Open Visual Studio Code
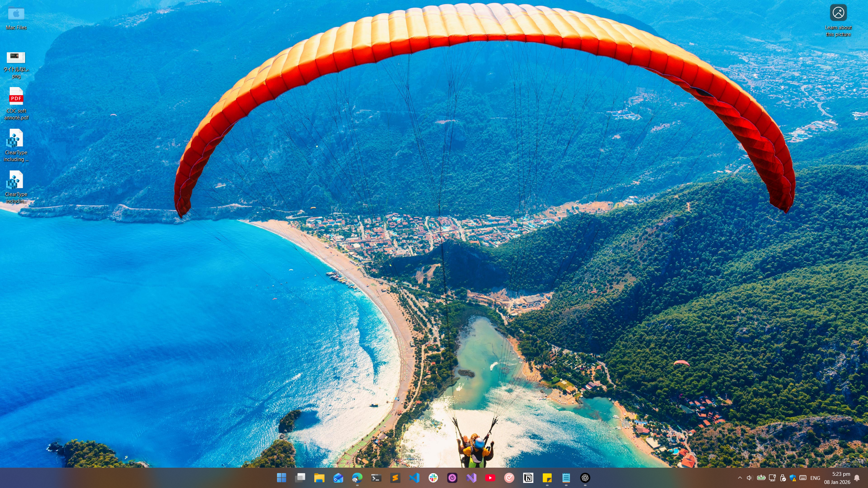This screenshot has width=868, height=488. click(x=414, y=478)
